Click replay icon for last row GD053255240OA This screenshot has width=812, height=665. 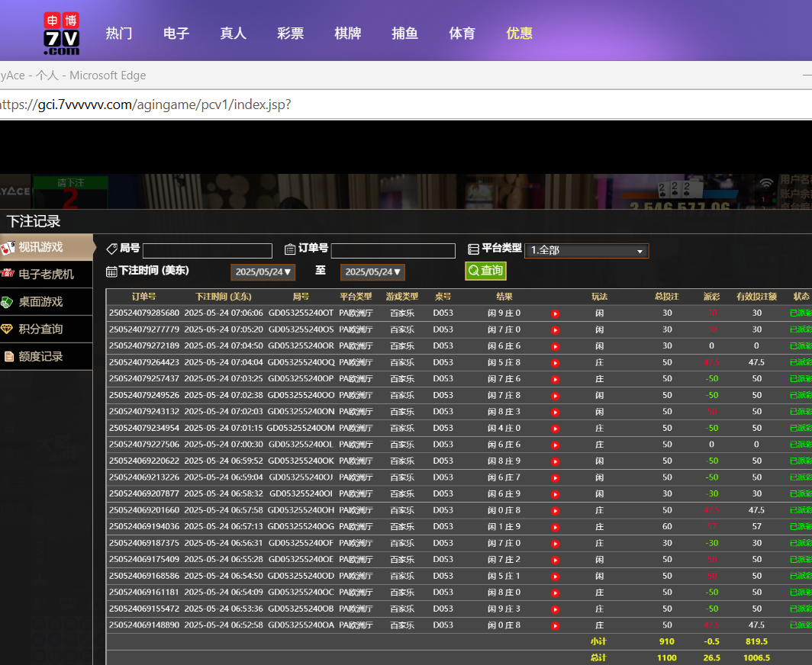pos(556,625)
